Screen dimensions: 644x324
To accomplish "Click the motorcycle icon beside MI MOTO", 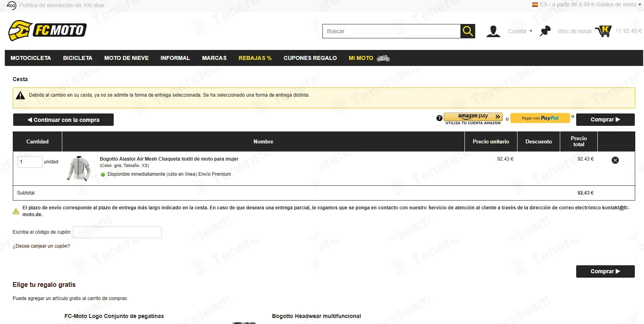I will [x=383, y=58].
